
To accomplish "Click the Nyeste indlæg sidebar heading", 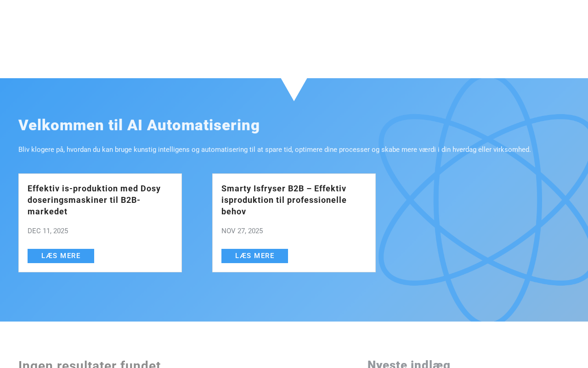I will [x=409, y=363].
